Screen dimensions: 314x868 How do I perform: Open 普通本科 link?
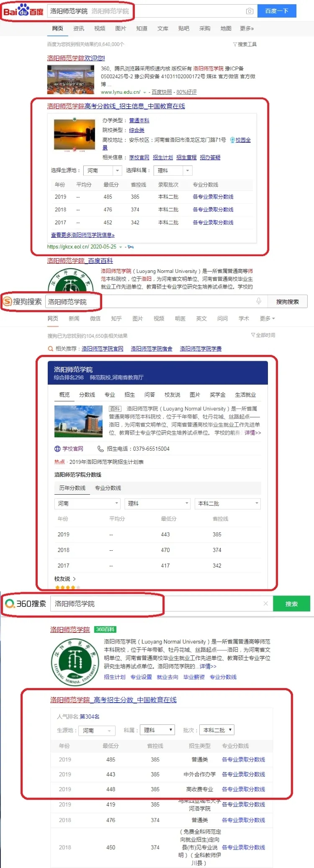[x=139, y=121]
